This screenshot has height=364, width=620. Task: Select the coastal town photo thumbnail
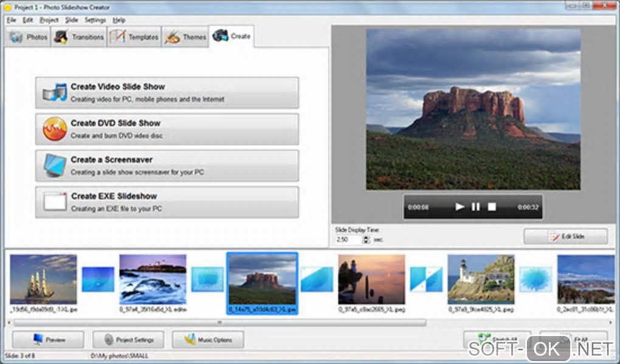click(x=585, y=280)
